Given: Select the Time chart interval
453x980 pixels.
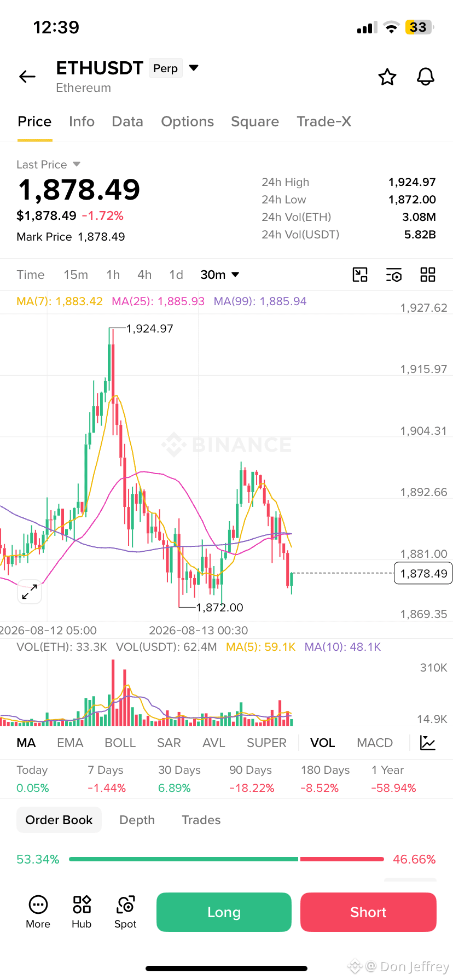Looking at the screenshot, I should click(31, 275).
